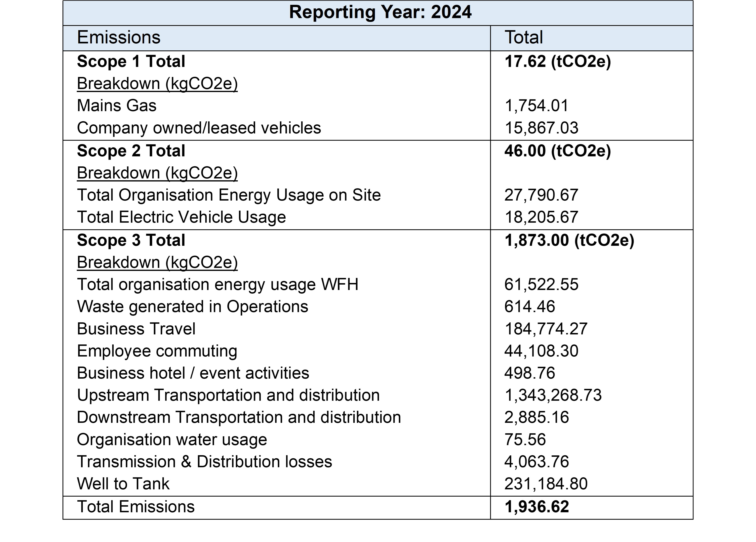Click the Total Emissions value 1,936.62
The height and width of the screenshot is (542, 756).
click(536, 507)
